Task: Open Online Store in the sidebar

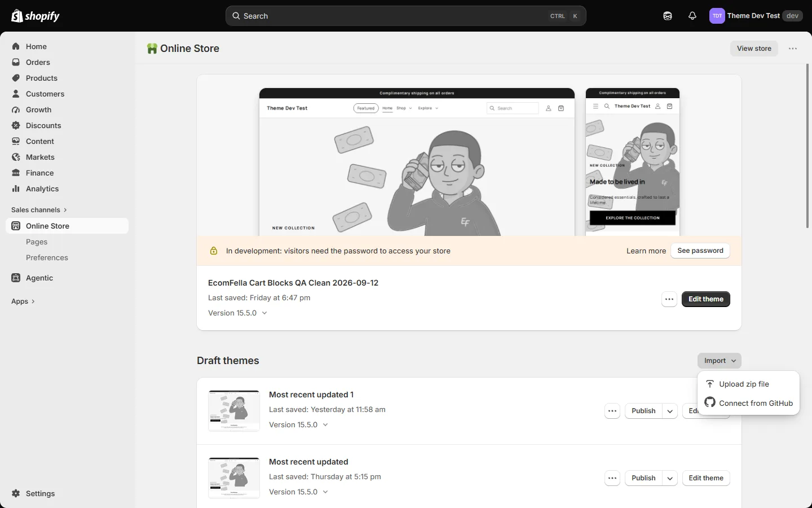Action: click(x=67, y=226)
